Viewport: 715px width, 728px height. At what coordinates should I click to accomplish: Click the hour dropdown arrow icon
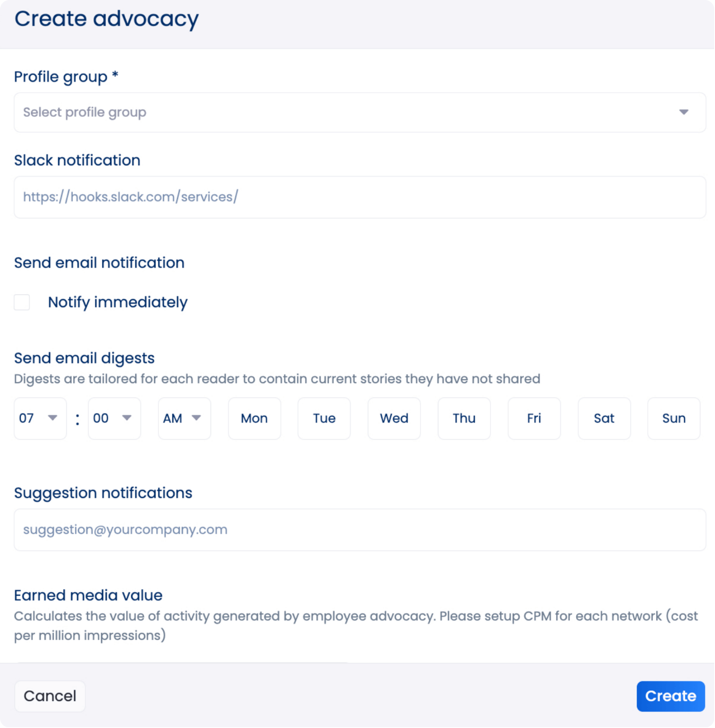[x=53, y=418]
